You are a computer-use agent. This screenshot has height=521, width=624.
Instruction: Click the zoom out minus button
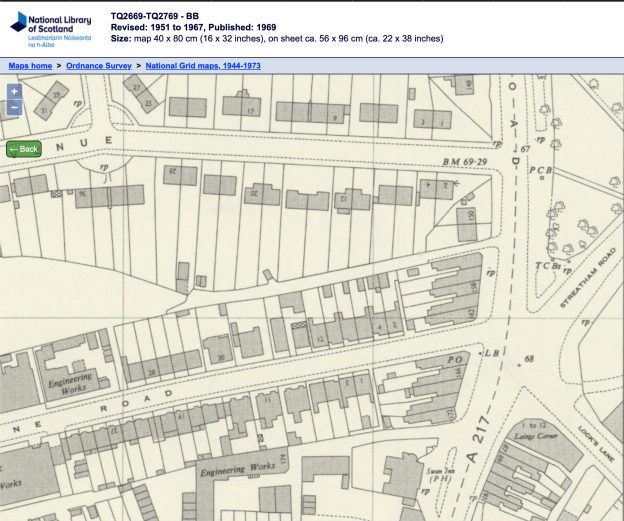point(14,106)
